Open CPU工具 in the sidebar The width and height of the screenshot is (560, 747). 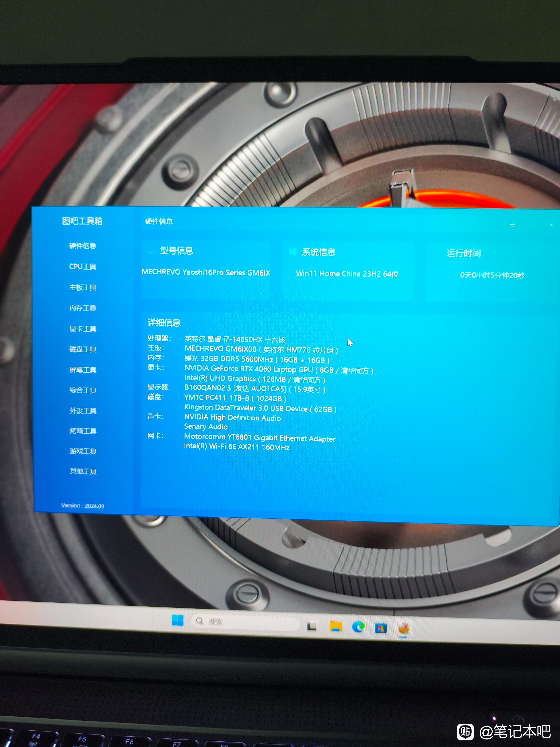[x=83, y=267]
